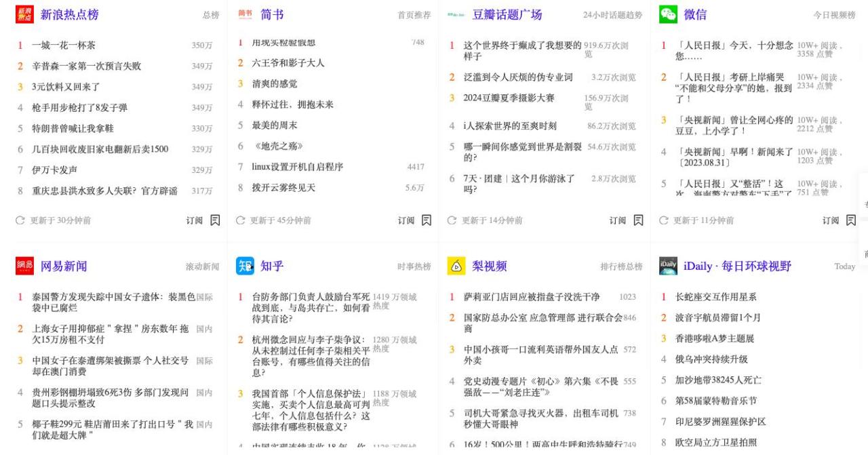Open the 知乎 title link
The width and height of the screenshot is (868, 455).
tap(272, 266)
